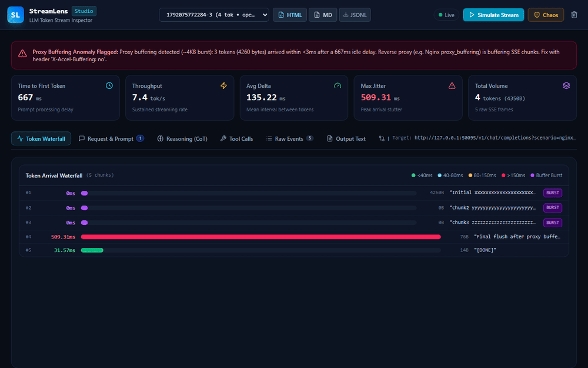The image size is (588, 368).
Task: Click the warning triangle on Max Jitter card
Action: pos(452,85)
